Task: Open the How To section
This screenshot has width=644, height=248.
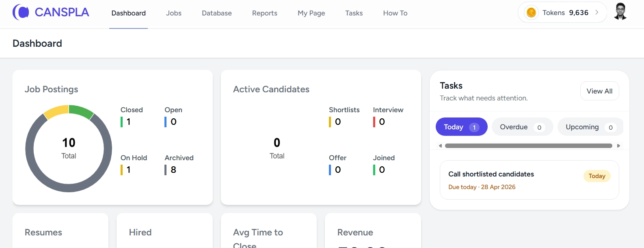Action: click(x=395, y=13)
